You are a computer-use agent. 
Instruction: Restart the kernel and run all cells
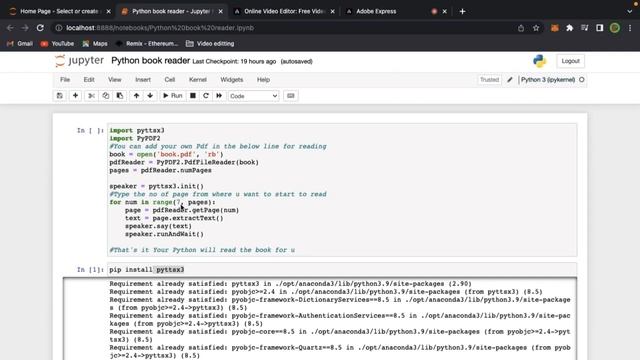tap(219, 96)
